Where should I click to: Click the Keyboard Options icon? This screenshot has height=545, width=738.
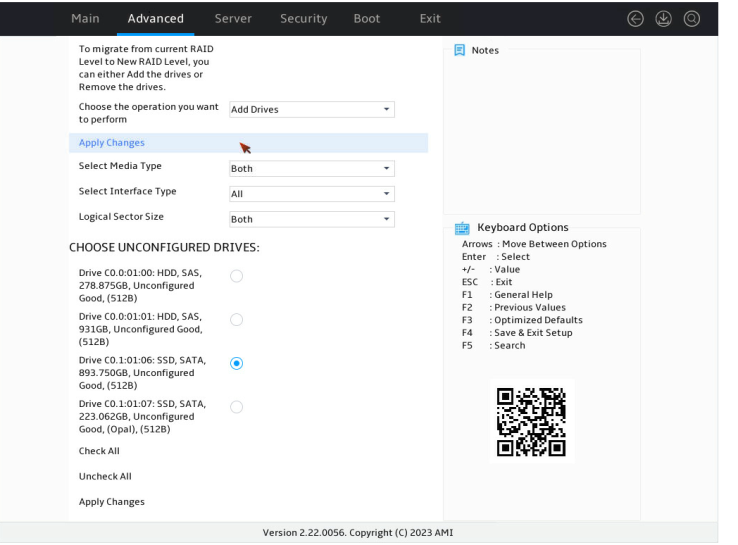pyautogui.click(x=462, y=228)
